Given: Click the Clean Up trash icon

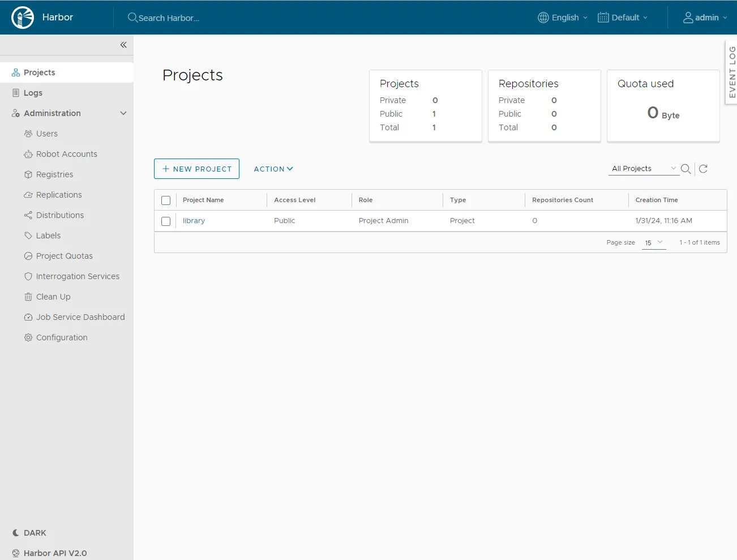Looking at the screenshot, I should pyautogui.click(x=28, y=297).
